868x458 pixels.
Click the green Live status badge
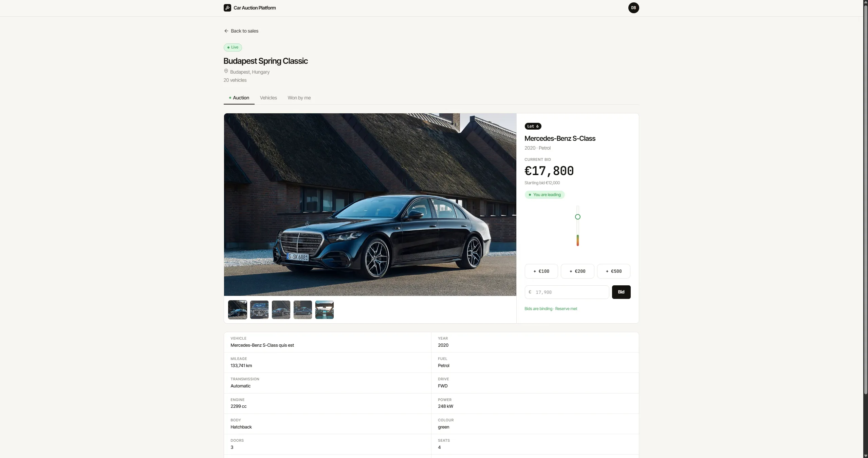point(233,47)
